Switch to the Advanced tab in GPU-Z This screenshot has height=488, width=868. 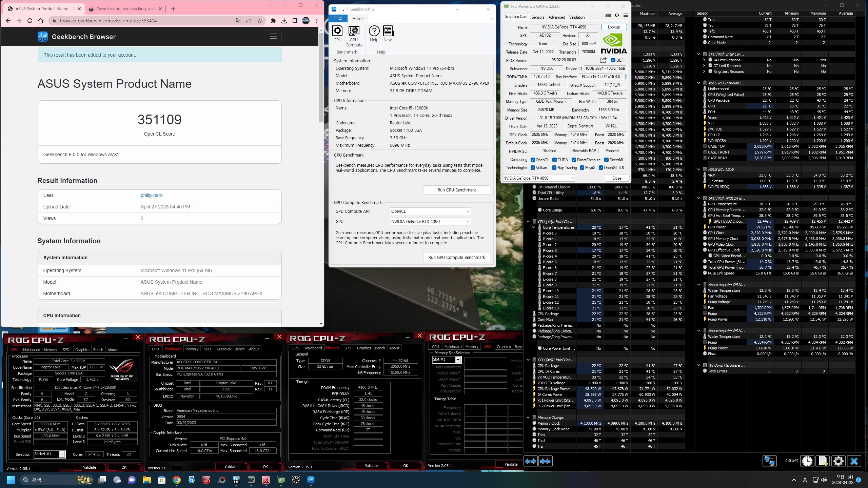pos(557,17)
